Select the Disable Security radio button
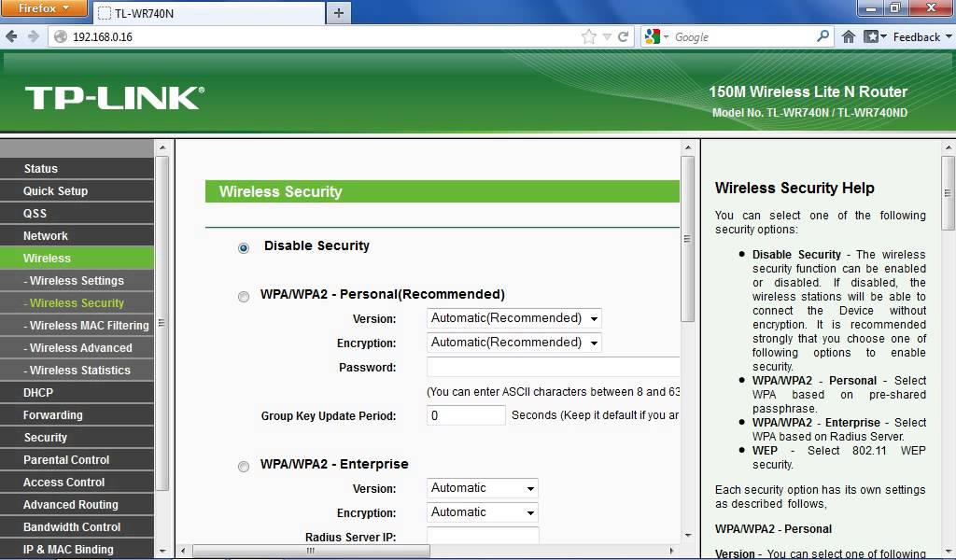Screen dimensions: 956x560 pos(244,247)
